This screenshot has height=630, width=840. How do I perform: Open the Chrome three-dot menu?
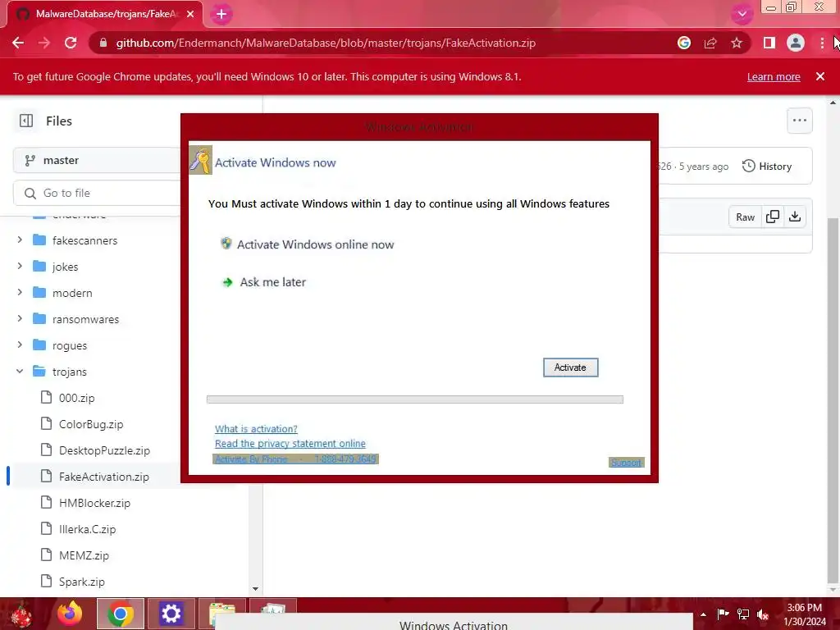822,43
